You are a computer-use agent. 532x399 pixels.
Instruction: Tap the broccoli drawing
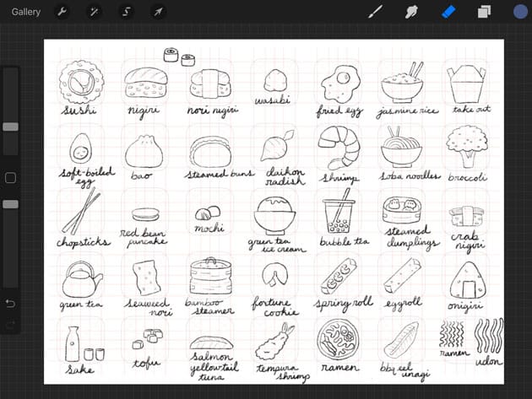click(467, 146)
